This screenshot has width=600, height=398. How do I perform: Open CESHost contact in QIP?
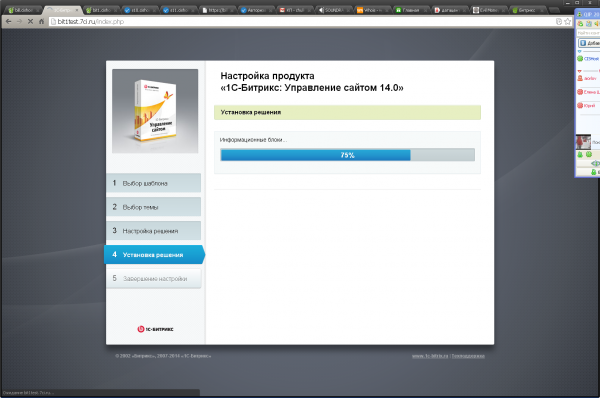coord(588,59)
